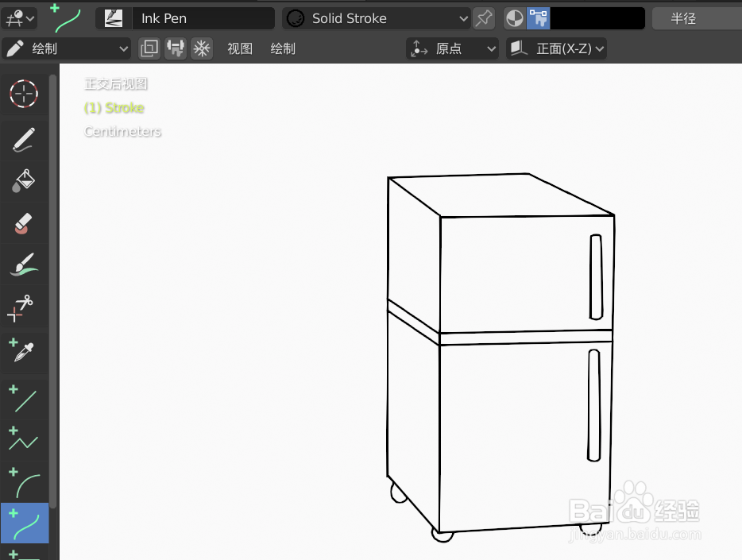
Task: Toggle multiframe editing icon
Action: (149, 48)
